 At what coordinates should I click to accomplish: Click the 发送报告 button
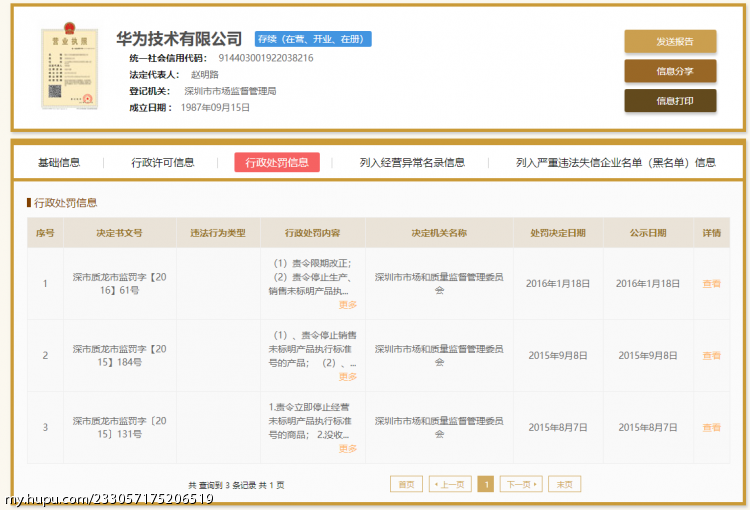pyautogui.click(x=670, y=42)
